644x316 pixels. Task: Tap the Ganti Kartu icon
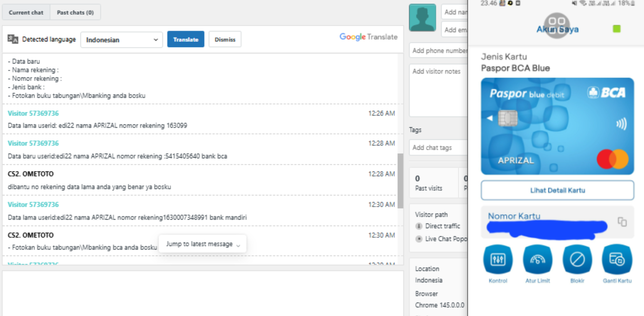click(x=617, y=259)
